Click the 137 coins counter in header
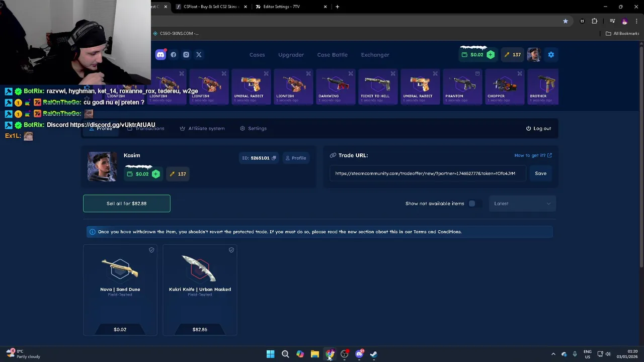The height and width of the screenshot is (362, 644). [x=512, y=55]
